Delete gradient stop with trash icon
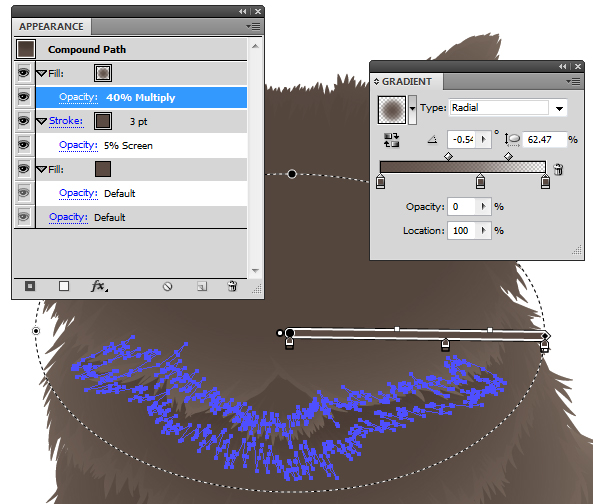Image resolution: width=593 pixels, height=504 pixels. coord(558,169)
